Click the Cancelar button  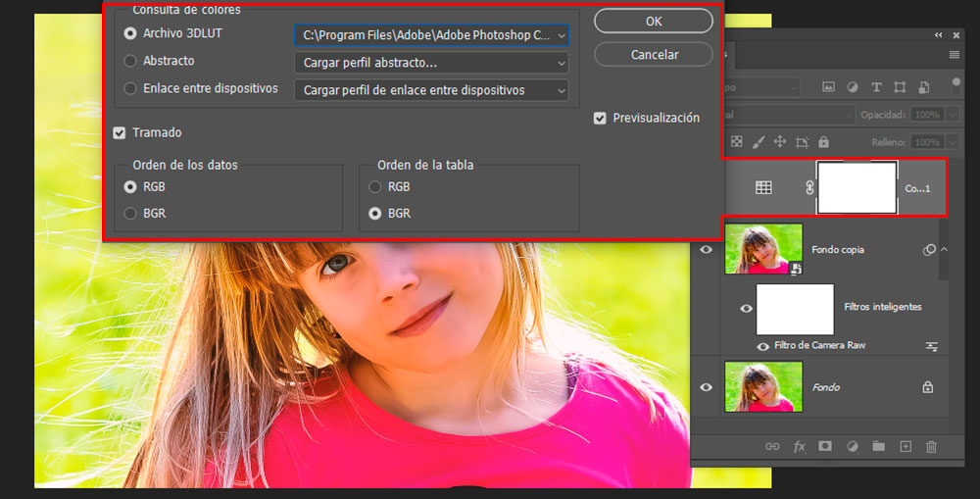click(x=654, y=54)
